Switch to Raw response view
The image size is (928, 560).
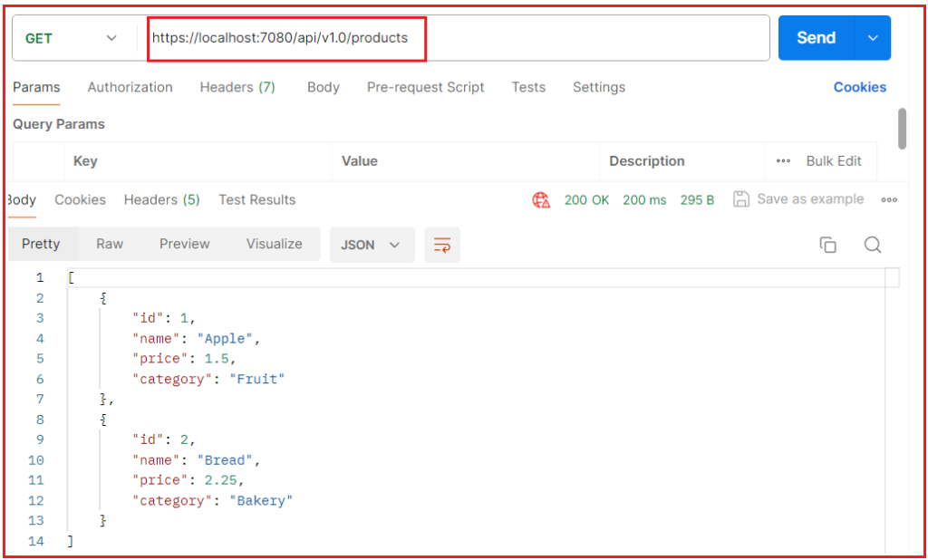109,244
